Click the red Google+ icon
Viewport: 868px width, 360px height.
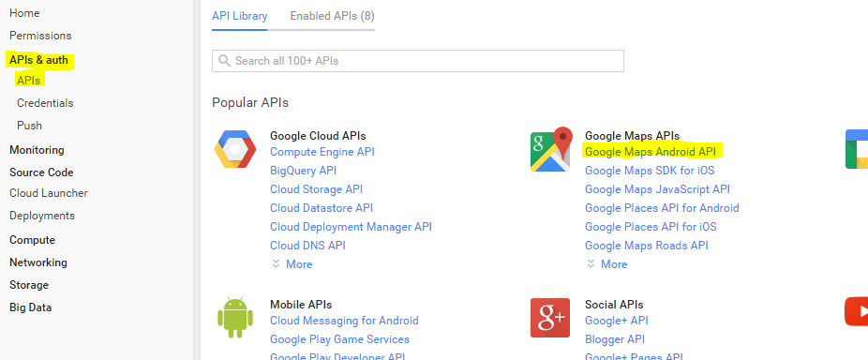tap(550, 318)
